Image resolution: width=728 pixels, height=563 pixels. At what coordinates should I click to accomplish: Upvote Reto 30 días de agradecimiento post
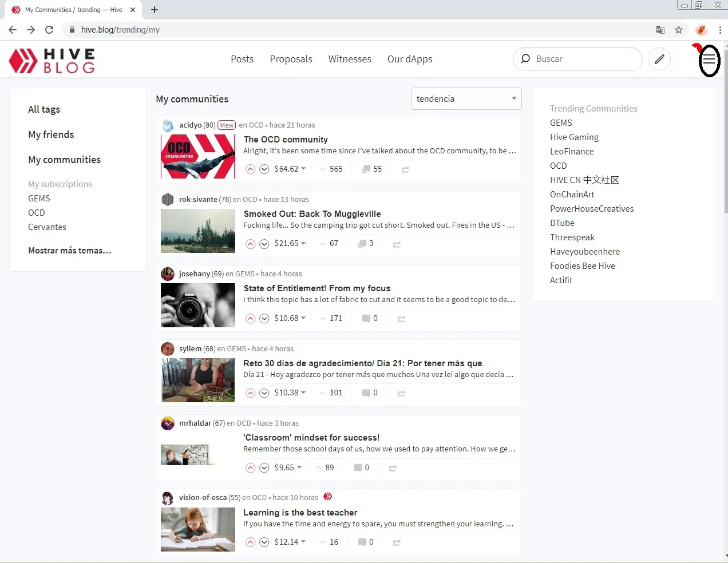coord(250,393)
